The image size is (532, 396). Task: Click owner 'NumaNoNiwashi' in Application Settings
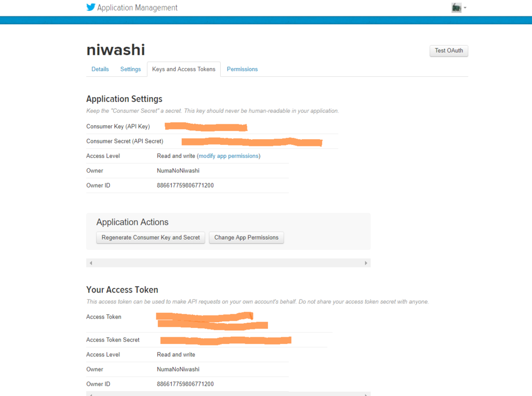(x=178, y=170)
